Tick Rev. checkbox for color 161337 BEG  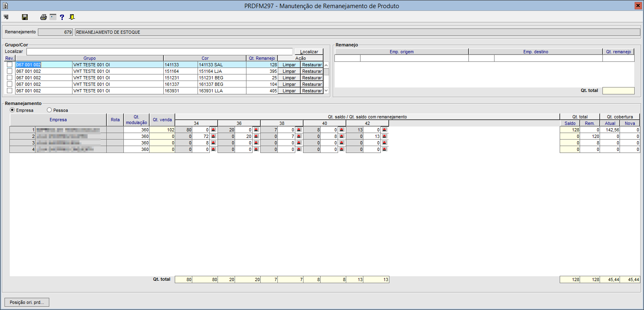pos(9,84)
